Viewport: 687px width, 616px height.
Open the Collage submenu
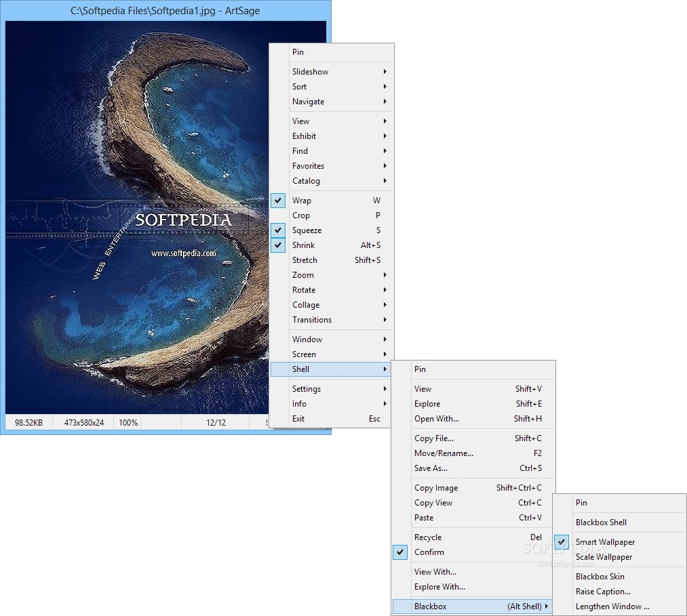[x=331, y=305]
